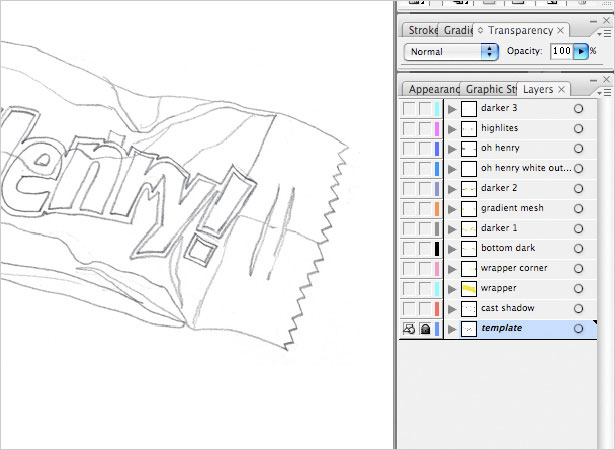Viewport: 615px width, 450px height.
Task: Switch to the Stroke tab
Action: pos(421,30)
